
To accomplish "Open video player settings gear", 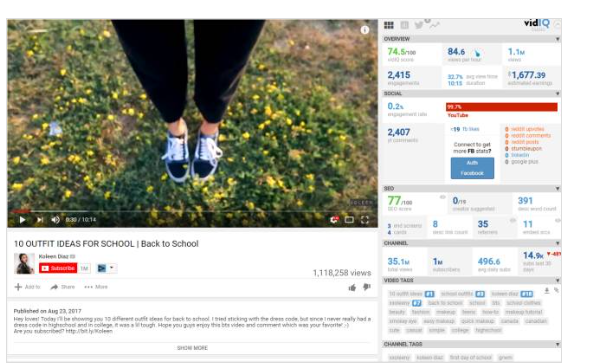I will (334, 220).
